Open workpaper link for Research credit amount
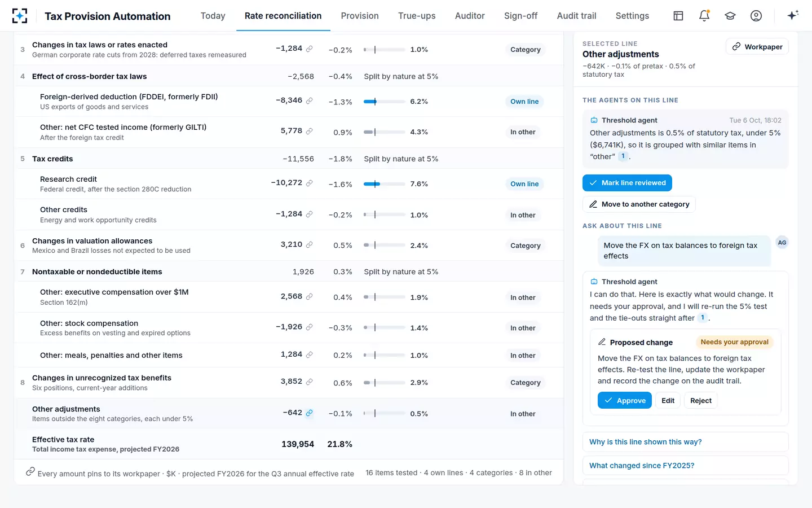 (309, 183)
